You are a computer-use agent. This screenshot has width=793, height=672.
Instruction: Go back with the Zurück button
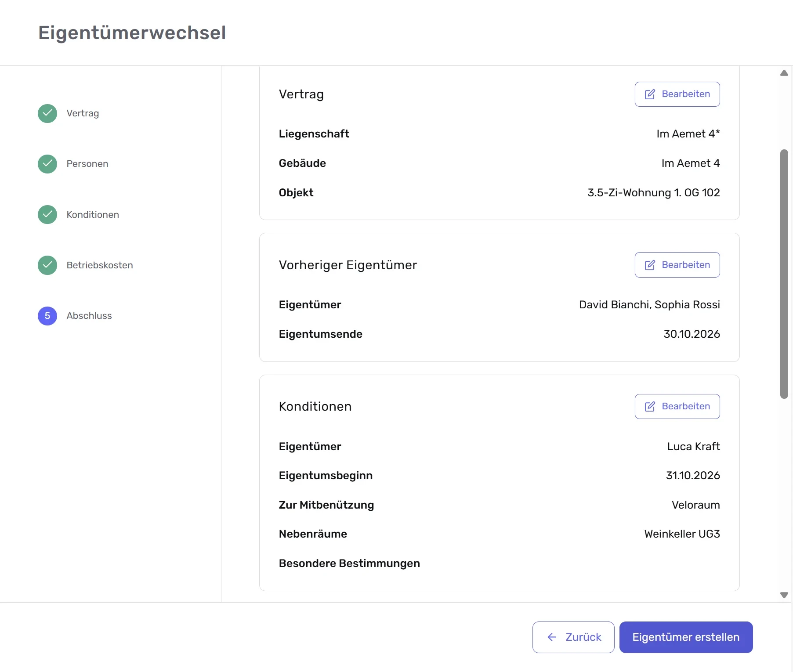tap(573, 637)
